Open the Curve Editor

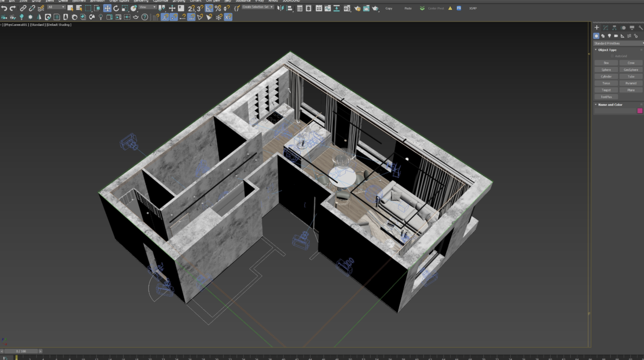[x=328, y=8]
